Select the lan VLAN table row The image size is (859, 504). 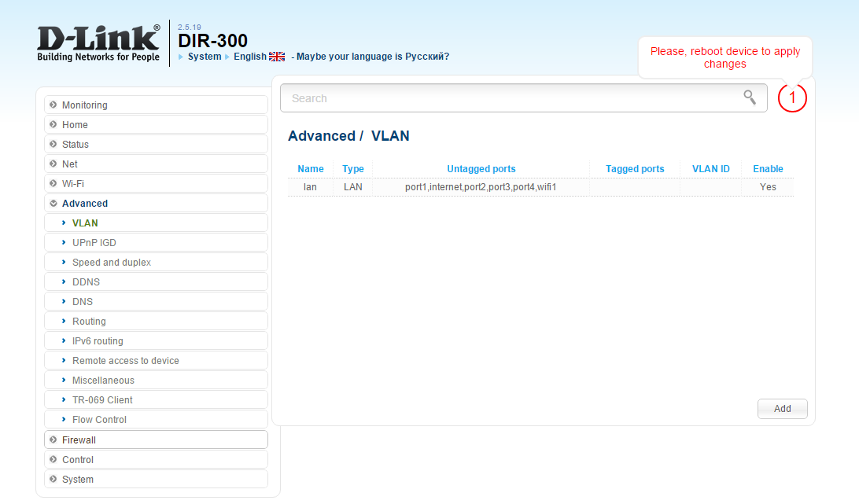[x=540, y=187]
